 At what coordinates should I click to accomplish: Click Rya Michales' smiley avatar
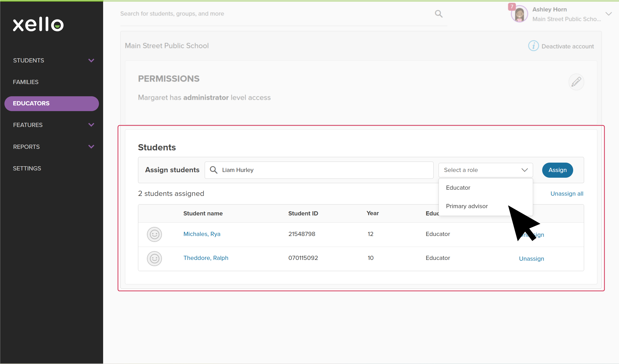click(x=154, y=234)
